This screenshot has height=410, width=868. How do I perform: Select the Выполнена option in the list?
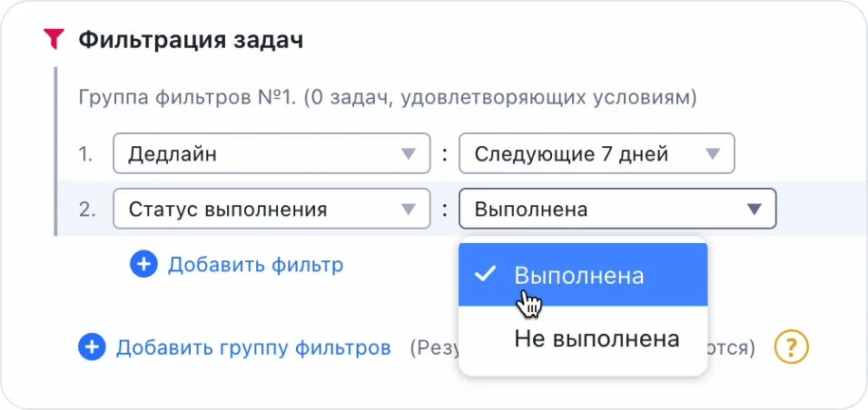pos(581,276)
